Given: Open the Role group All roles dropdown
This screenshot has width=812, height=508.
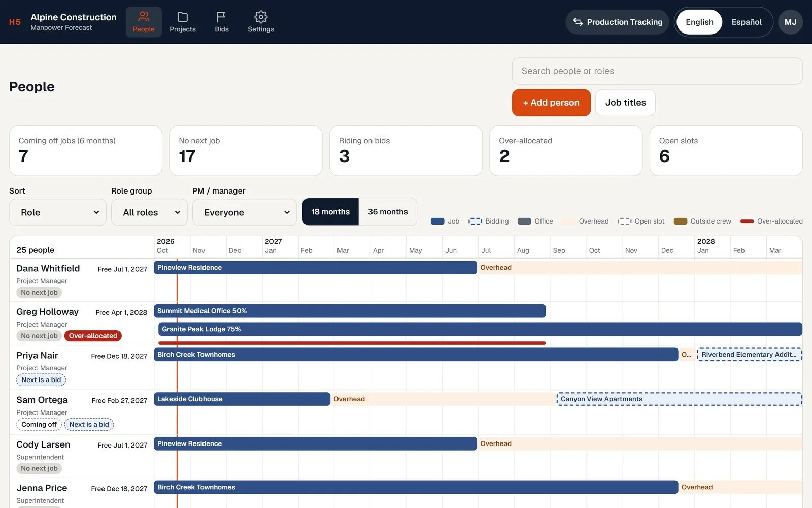Looking at the screenshot, I should pos(149,212).
